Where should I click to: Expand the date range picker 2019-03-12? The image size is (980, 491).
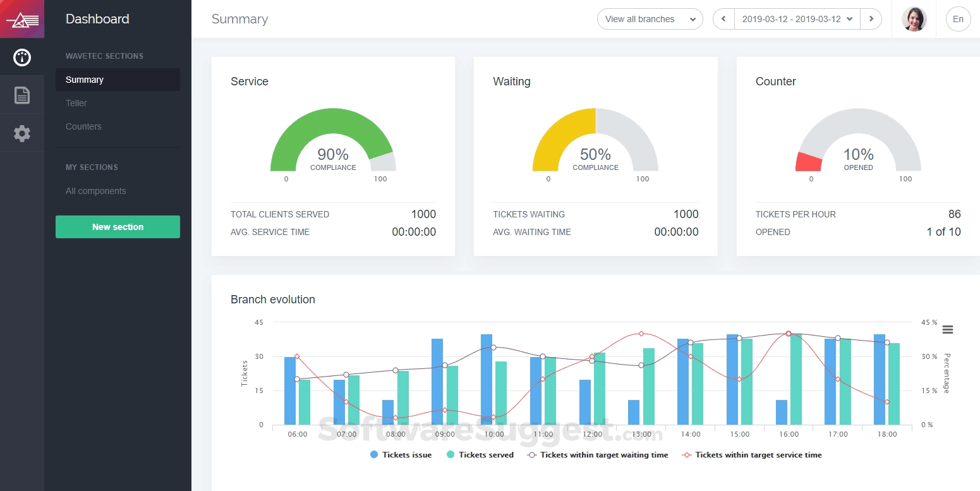tap(797, 19)
